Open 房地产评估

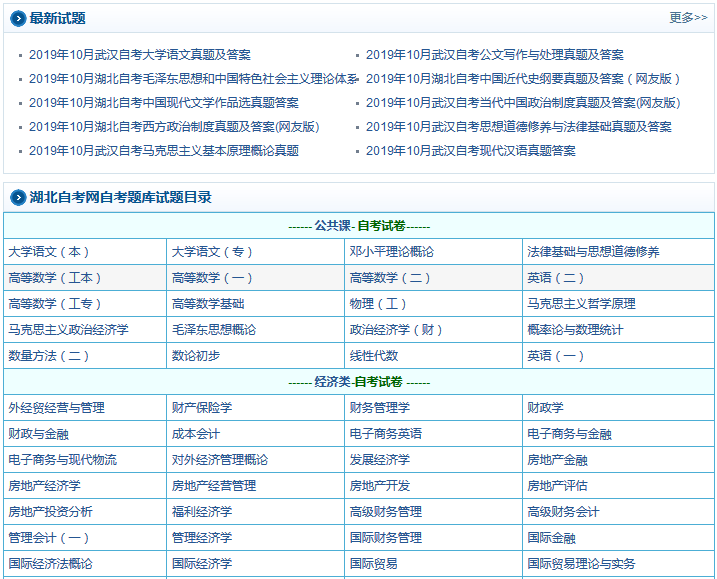(x=557, y=486)
